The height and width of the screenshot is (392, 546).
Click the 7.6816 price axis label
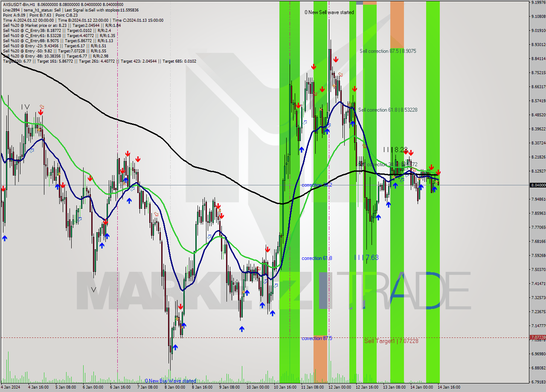(538, 241)
